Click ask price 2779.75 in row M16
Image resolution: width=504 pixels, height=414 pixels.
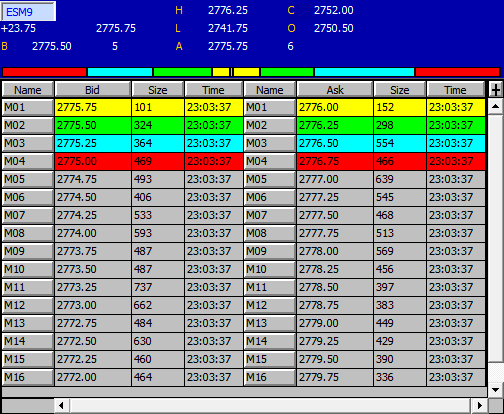click(335, 377)
